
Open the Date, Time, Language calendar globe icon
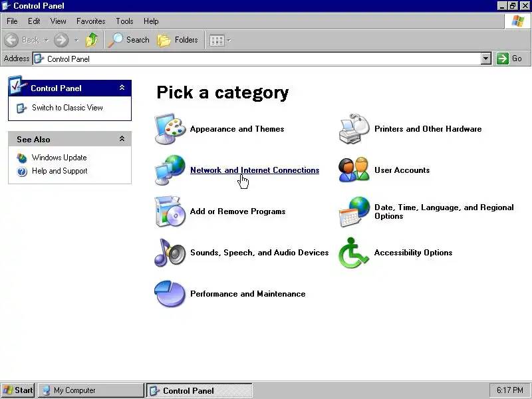[x=354, y=211]
